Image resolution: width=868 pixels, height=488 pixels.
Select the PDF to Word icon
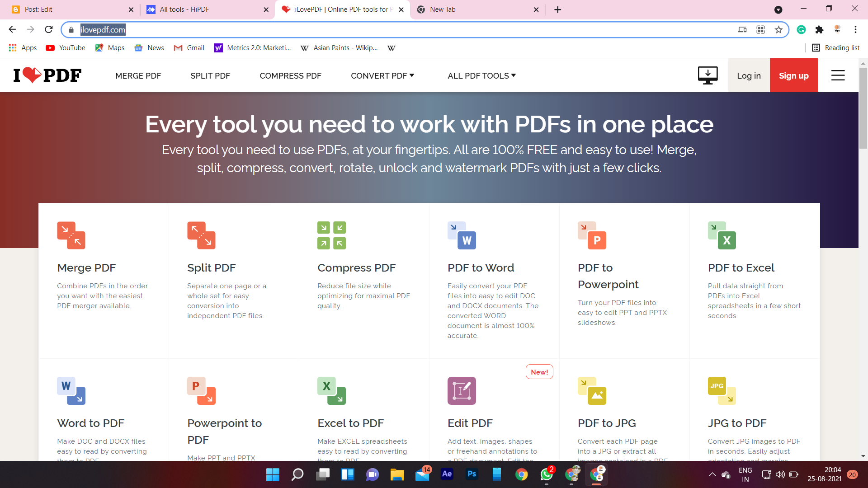tap(462, 235)
